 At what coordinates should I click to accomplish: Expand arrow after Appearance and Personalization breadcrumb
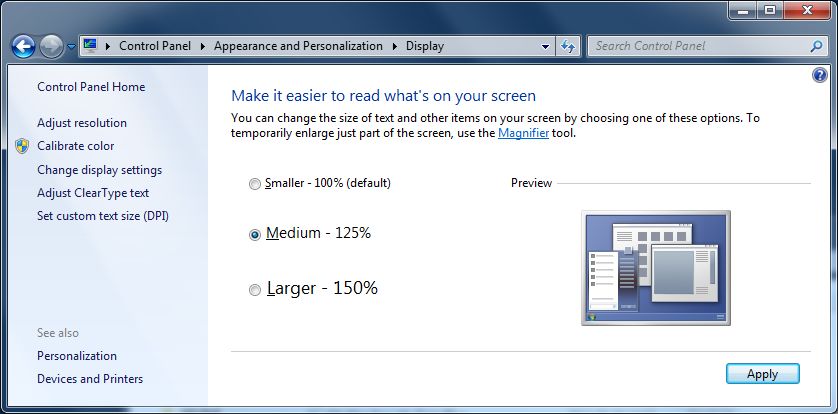click(395, 46)
